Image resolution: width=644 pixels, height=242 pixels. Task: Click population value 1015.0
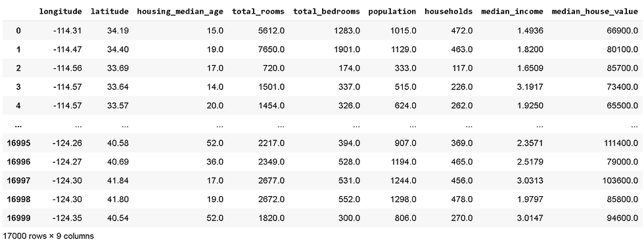(x=404, y=30)
